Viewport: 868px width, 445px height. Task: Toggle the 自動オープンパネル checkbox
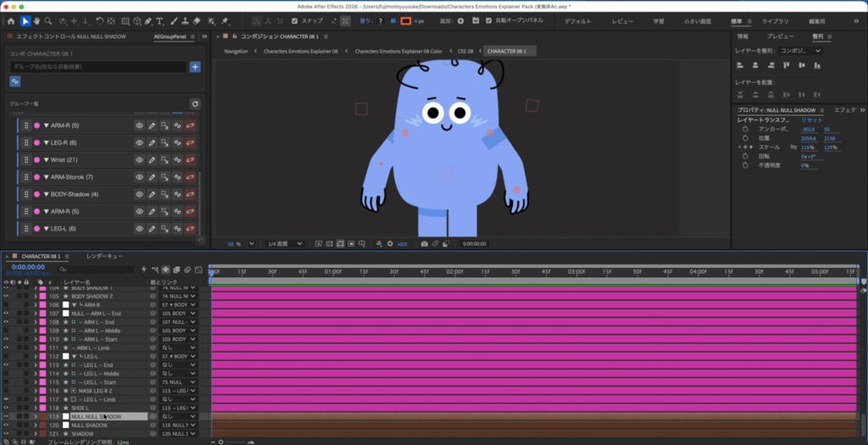488,21
